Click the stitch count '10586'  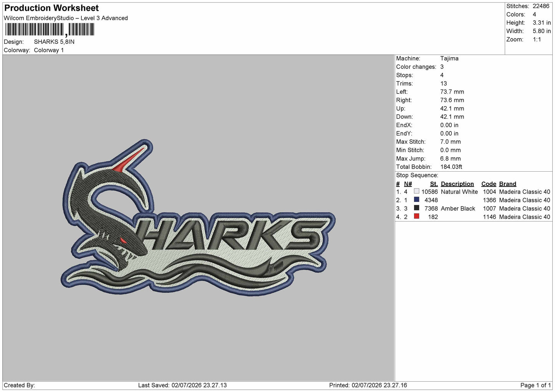[x=429, y=192]
